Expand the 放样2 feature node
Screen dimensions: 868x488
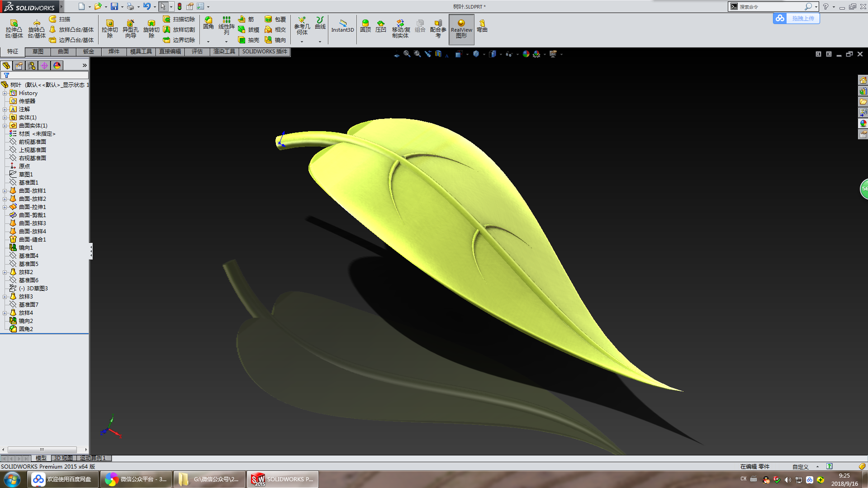(x=5, y=272)
